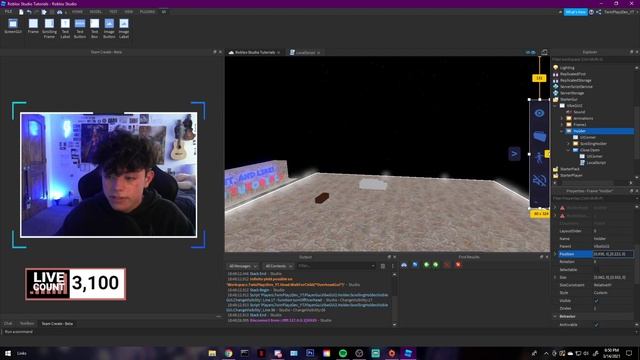
Task: Click the Output filter text field
Action: (x=336, y=266)
